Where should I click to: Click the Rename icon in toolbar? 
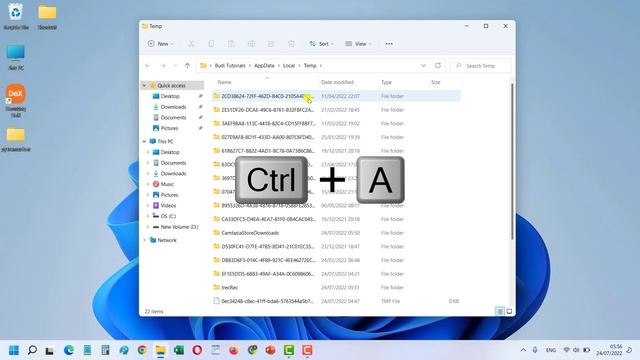pyautogui.click(x=251, y=44)
